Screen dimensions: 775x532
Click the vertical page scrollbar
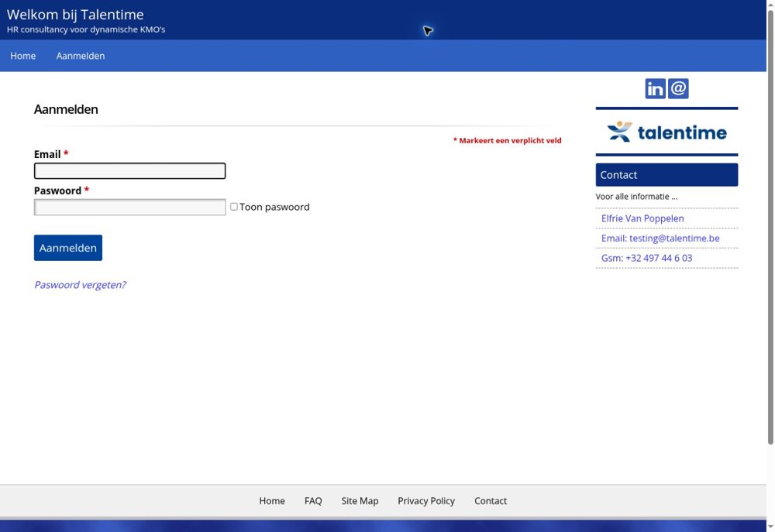coord(770,227)
